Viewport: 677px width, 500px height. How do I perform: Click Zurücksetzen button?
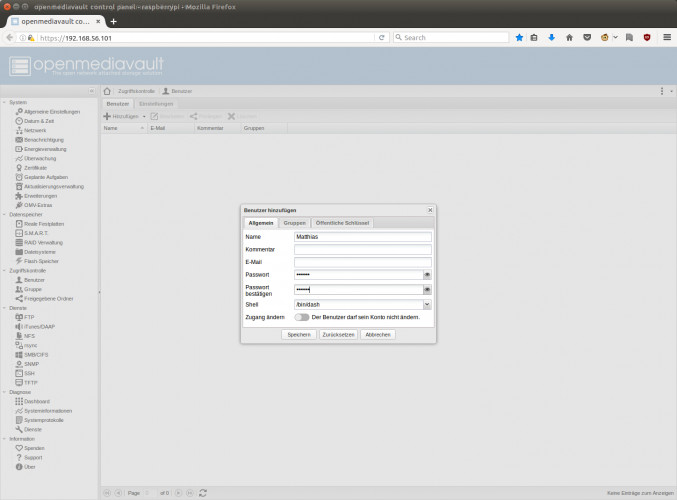tap(338, 335)
